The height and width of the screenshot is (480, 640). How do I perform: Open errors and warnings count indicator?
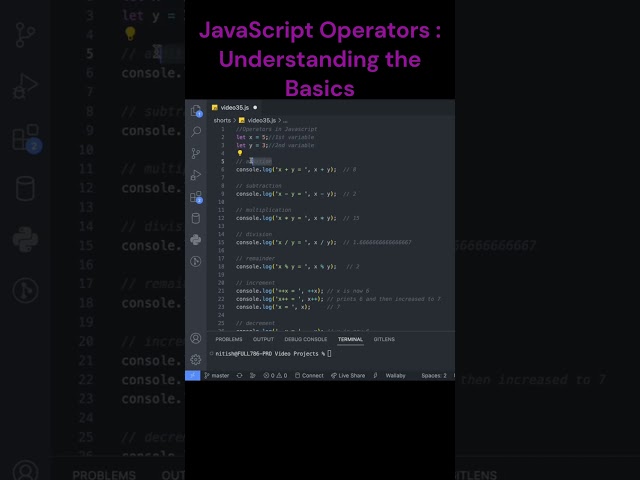pyautogui.click(x=275, y=376)
